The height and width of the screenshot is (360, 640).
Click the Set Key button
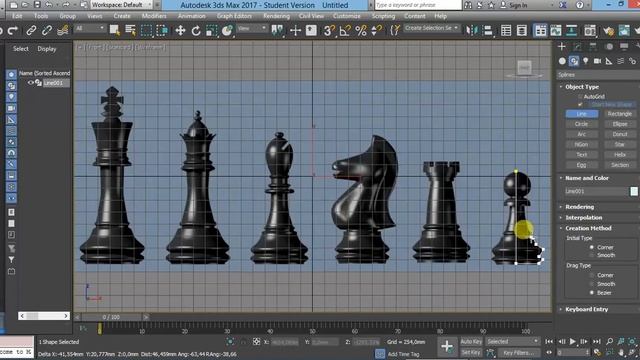tap(471, 352)
